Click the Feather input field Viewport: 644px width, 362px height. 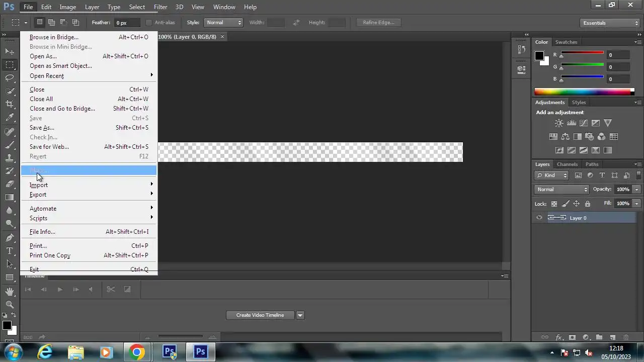[x=127, y=23]
